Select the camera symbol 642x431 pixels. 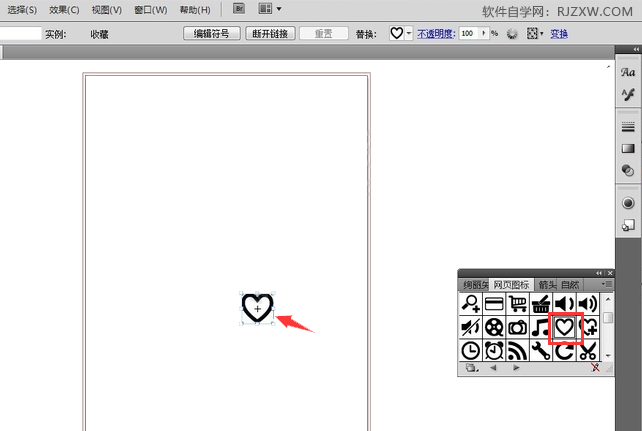tap(518, 327)
